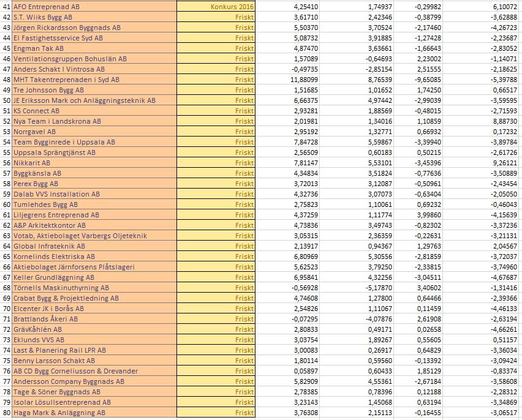Select 'Aktiebolaget Järnforsens Plåtslageri' cell
The image size is (522, 420).
point(94,267)
